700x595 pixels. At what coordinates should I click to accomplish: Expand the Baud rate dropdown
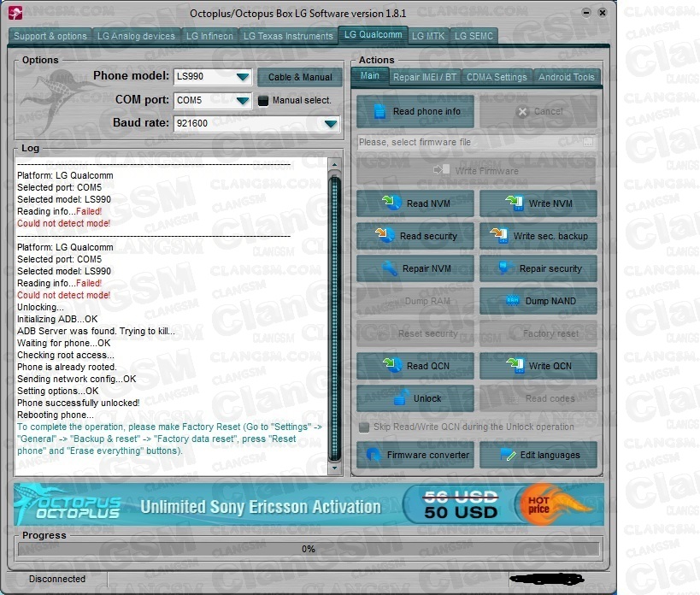(331, 124)
